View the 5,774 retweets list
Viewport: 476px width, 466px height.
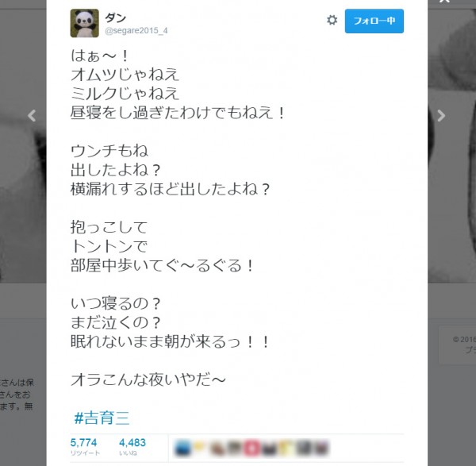pyautogui.click(x=85, y=446)
